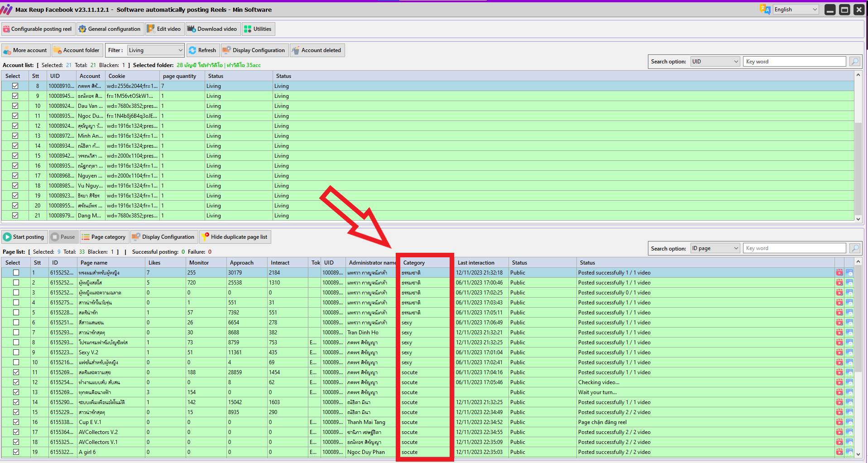Expand the Living filter dropdown
868x463 pixels.
155,50
